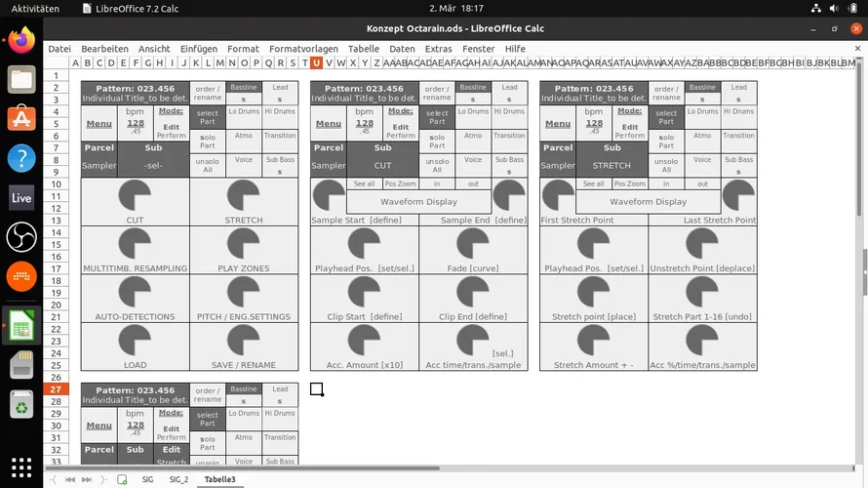Open the network status tray icon
Viewport: 868px width, 488px height.
816,9
